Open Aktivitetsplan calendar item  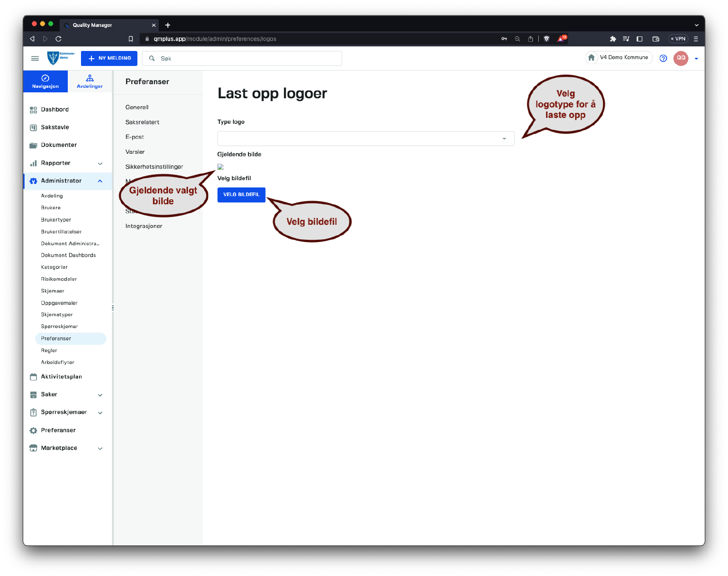(x=61, y=377)
